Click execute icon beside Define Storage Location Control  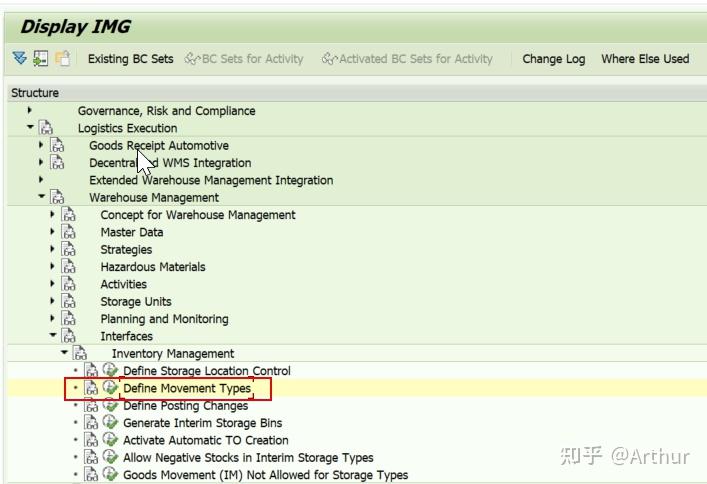pyautogui.click(x=110, y=371)
